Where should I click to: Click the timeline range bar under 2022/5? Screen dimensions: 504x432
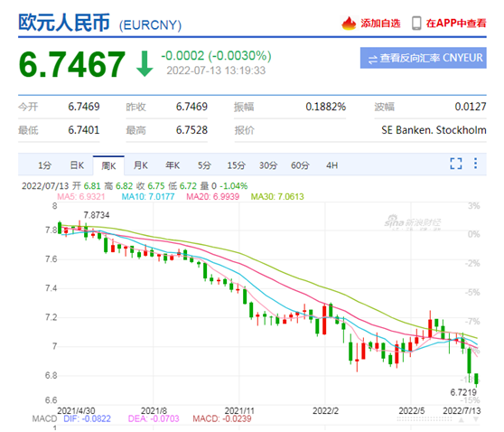coord(425,419)
